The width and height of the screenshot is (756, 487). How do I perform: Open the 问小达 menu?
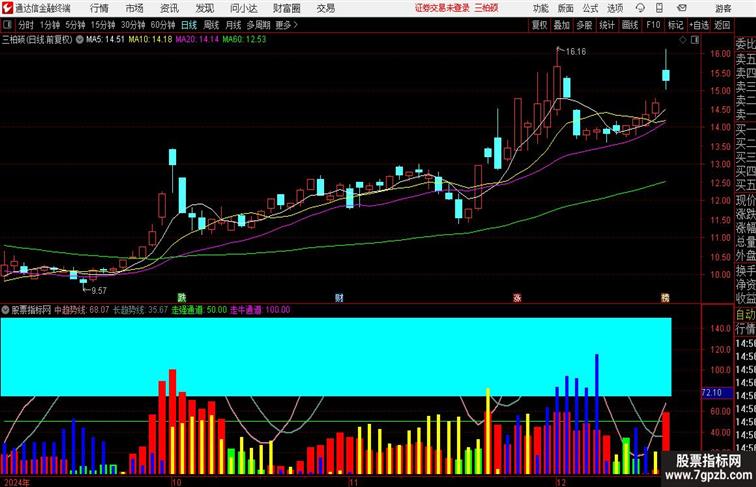(x=243, y=8)
